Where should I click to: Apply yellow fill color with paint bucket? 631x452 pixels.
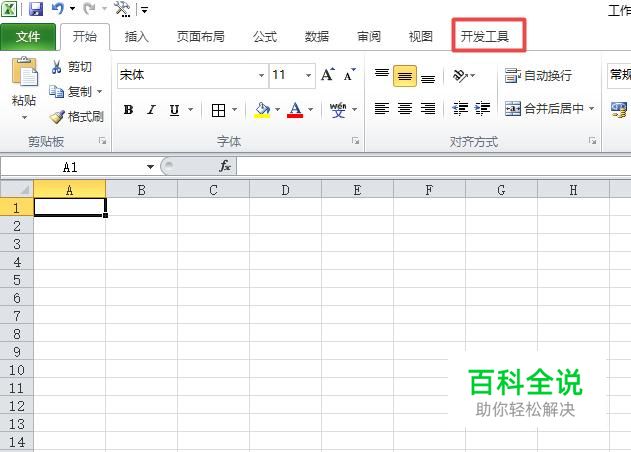[262, 110]
